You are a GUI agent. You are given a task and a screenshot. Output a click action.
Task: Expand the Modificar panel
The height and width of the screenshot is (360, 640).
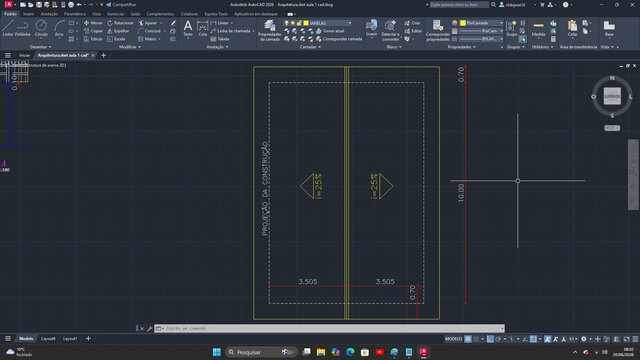[x=130, y=47]
